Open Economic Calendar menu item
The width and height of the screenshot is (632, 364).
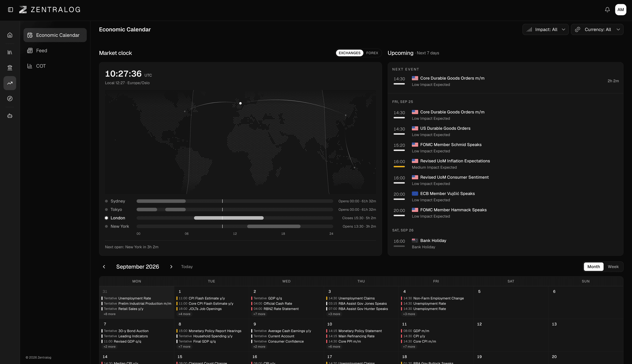(x=55, y=35)
